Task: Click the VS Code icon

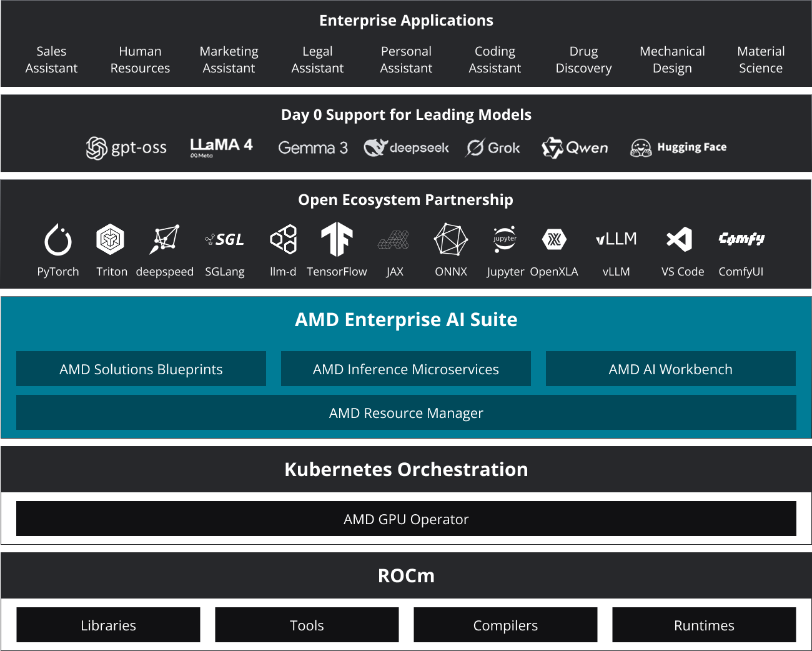Action: pyautogui.click(x=680, y=239)
